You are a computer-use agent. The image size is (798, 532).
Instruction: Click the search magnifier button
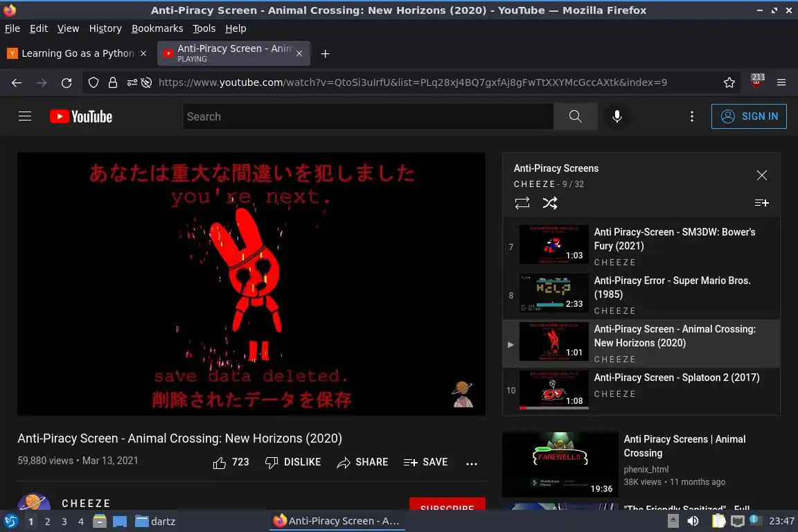(575, 116)
